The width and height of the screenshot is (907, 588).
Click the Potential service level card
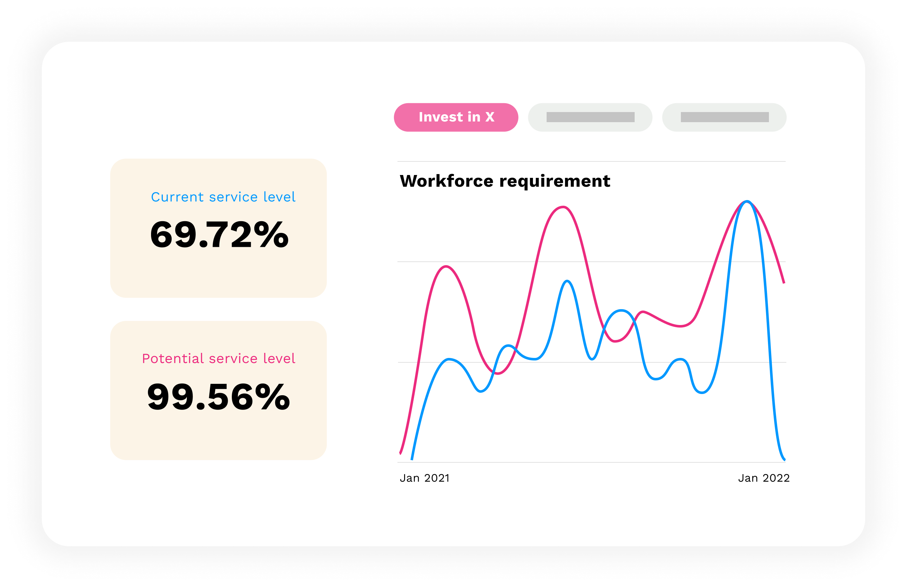(x=219, y=390)
